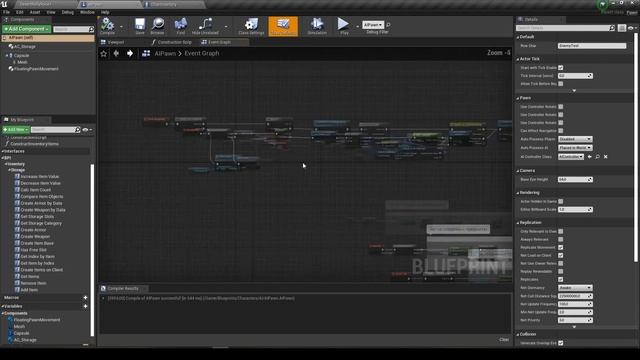The width and height of the screenshot is (640, 360).
Task: Open the Increase Item Value function
Action: coord(40,177)
